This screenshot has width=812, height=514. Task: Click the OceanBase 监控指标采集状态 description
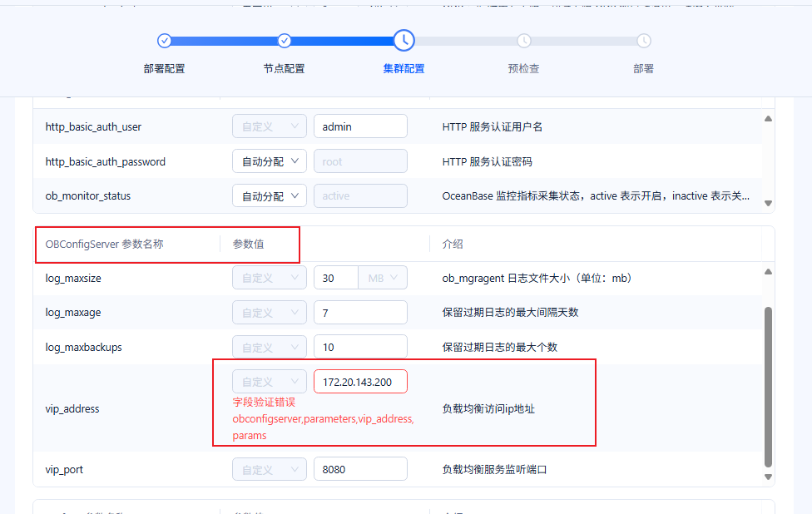(x=596, y=195)
